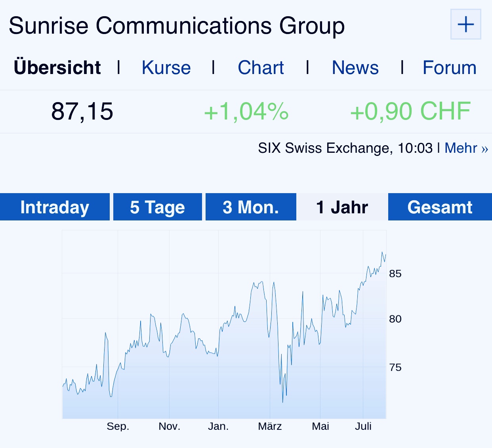Switch chart to 3 Mon. range
The width and height of the screenshot is (492, 448).
(x=251, y=207)
